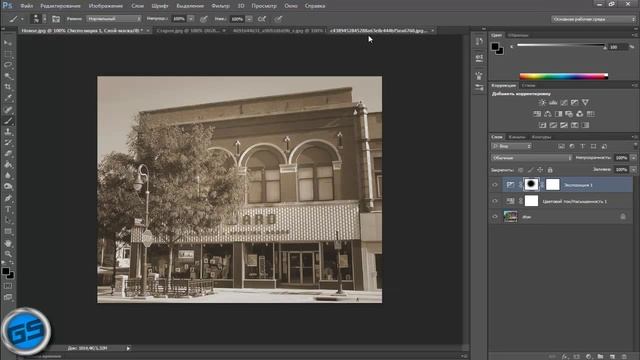Open brush flow slider dropdown arrow

249,19
